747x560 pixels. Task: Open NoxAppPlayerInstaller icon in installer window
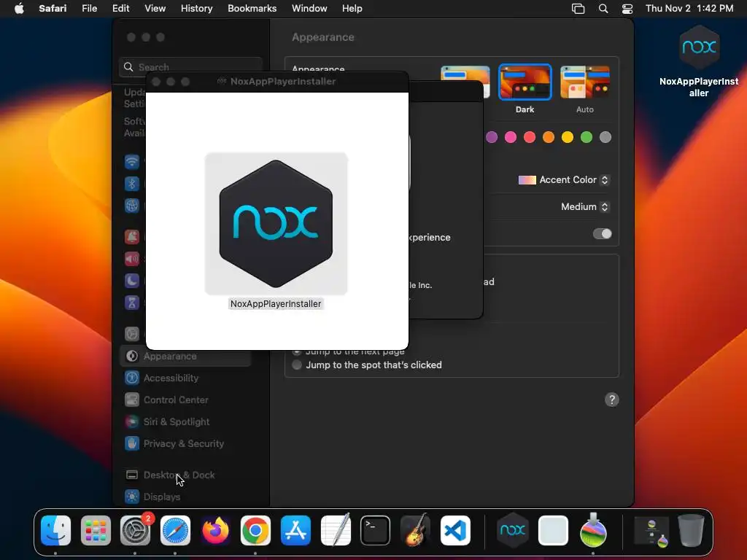276,224
